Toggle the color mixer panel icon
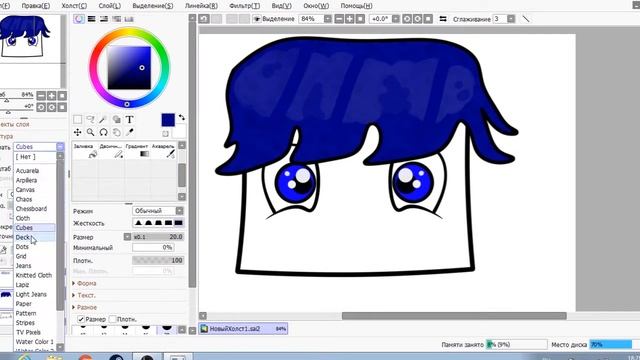The height and width of the screenshot is (360, 640). pyautogui.click(x=117, y=19)
